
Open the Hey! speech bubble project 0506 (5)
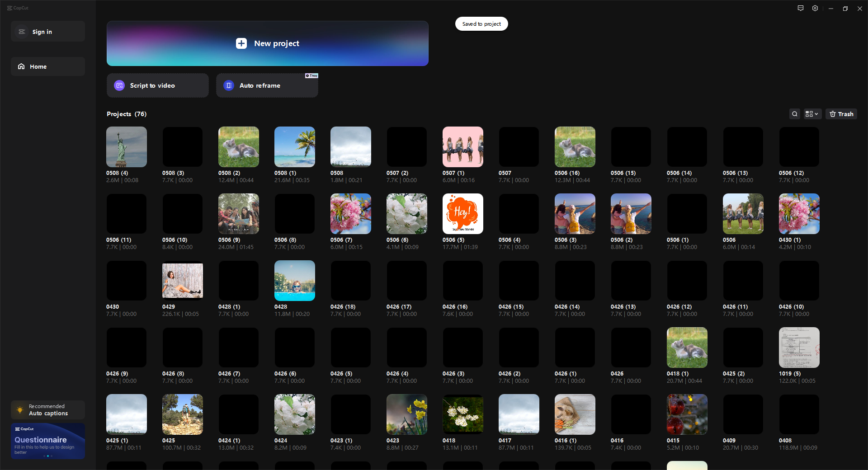(x=462, y=213)
